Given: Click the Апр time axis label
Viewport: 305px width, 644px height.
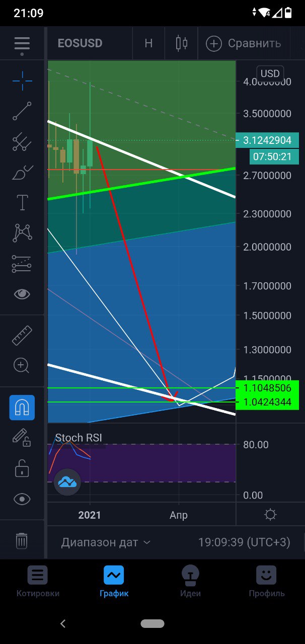Looking at the screenshot, I should tap(179, 515).
